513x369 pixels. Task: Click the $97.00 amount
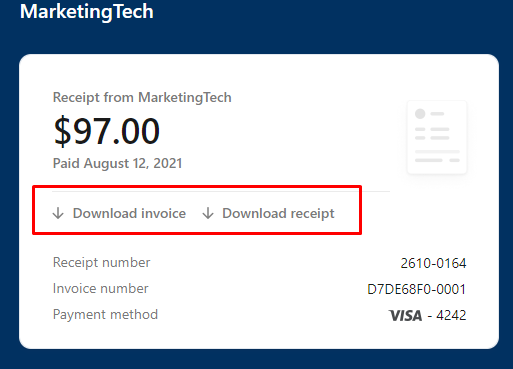(x=106, y=131)
